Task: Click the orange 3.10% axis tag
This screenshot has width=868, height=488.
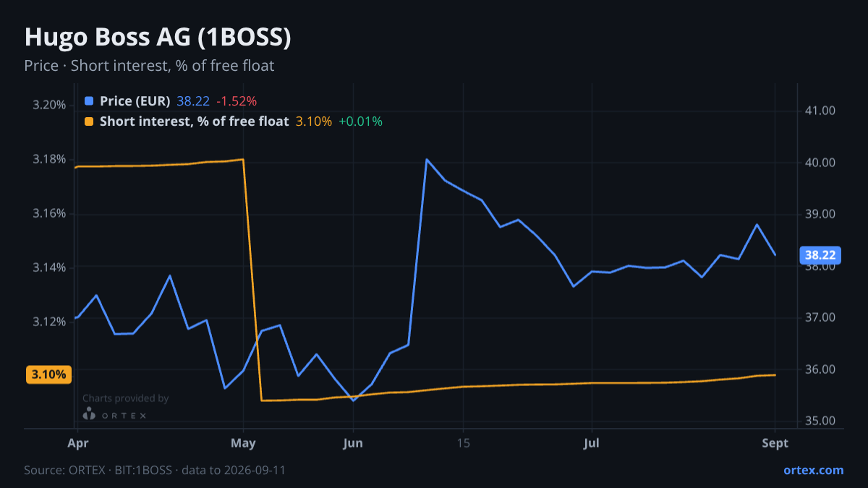Action: pyautogui.click(x=48, y=374)
